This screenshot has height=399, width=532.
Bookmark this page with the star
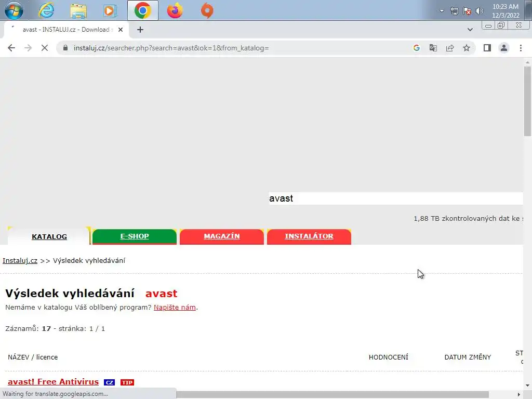(467, 48)
